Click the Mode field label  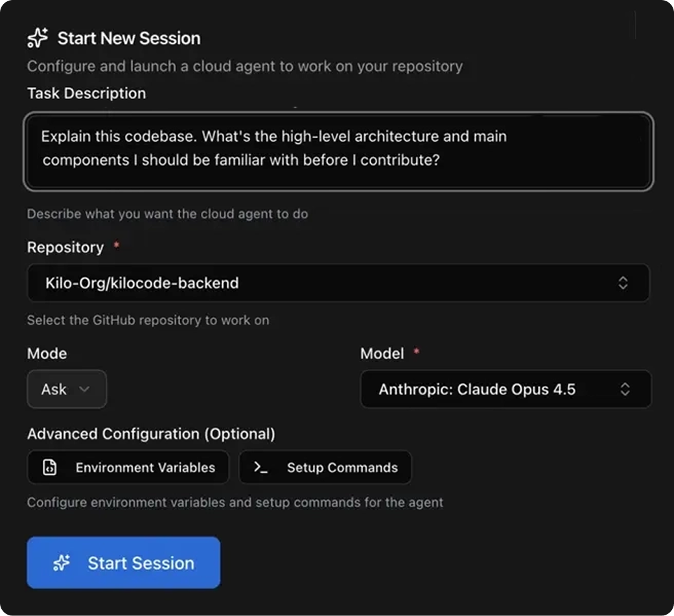(x=47, y=353)
